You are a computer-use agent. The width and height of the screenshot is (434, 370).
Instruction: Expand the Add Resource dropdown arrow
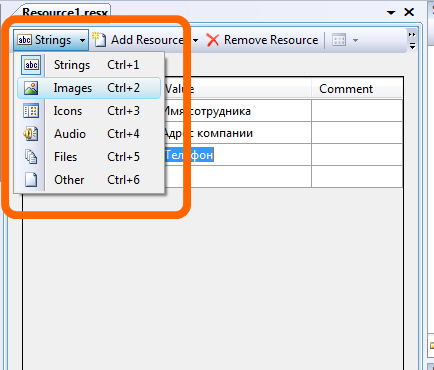click(x=196, y=40)
